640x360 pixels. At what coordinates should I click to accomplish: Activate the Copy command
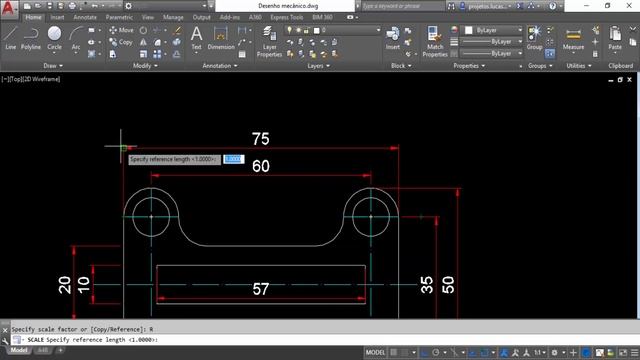click(121, 42)
